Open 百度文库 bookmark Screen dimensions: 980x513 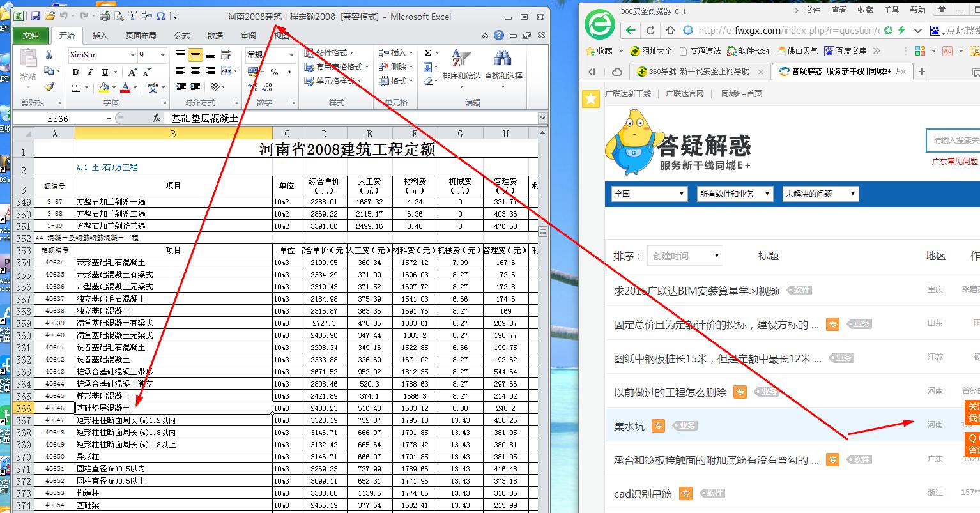click(x=846, y=50)
